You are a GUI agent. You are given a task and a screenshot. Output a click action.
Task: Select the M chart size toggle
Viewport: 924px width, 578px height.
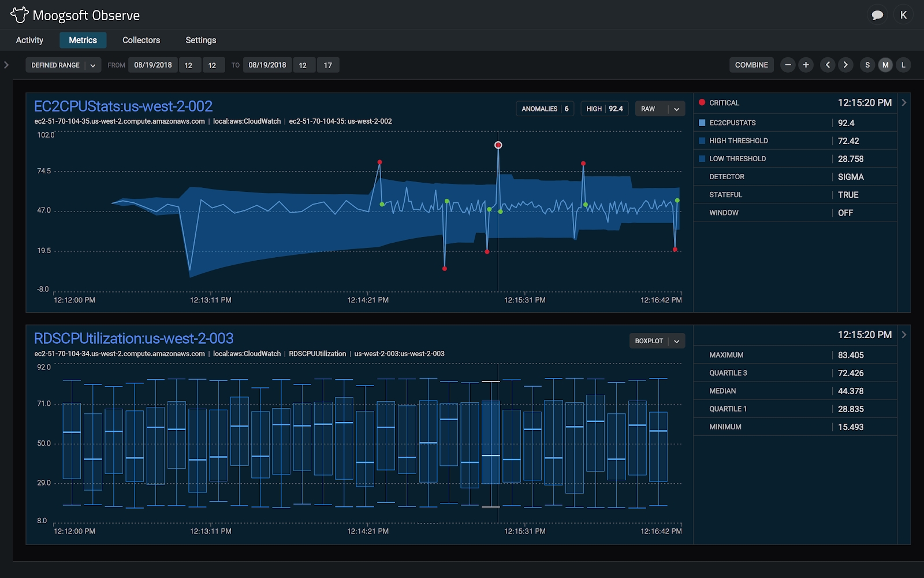click(x=885, y=65)
